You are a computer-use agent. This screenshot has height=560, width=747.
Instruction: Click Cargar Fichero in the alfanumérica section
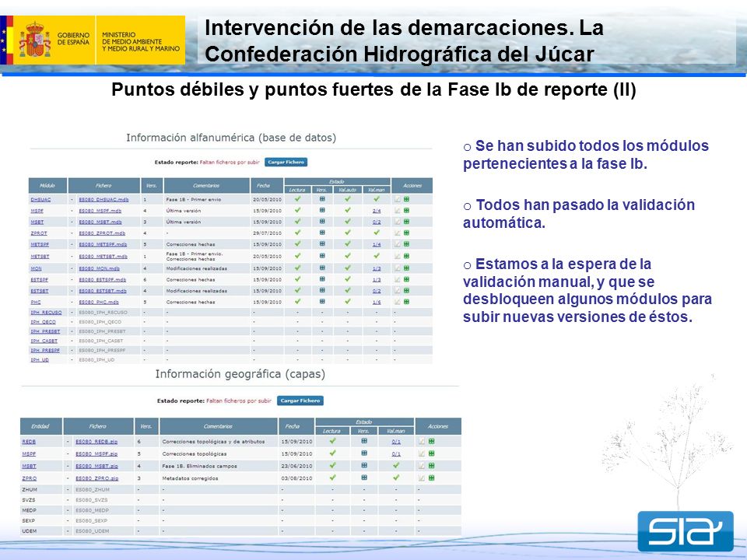[x=286, y=163]
